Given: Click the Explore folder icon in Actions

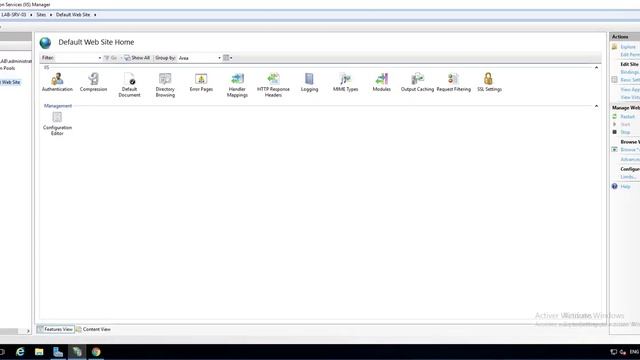Looking at the screenshot, I should pos(615,47).
